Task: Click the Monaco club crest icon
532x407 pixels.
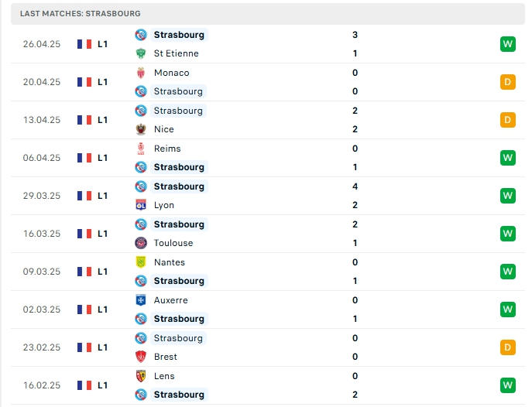Action: coord(141,73)
